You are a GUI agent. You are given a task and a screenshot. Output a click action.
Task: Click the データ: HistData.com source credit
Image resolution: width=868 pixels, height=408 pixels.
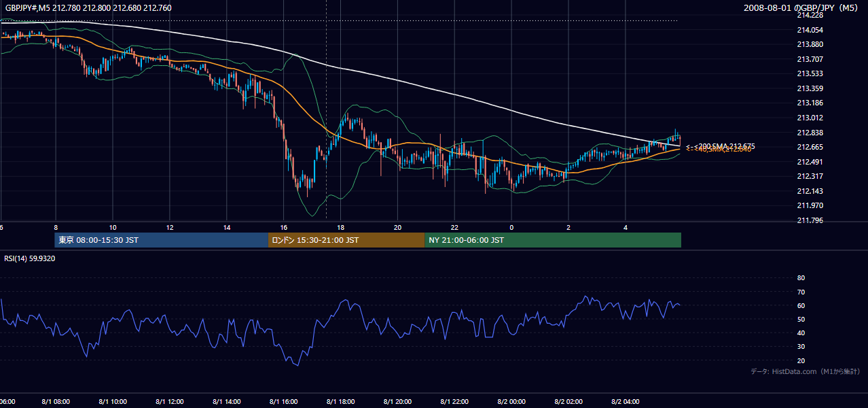point(805,371)
